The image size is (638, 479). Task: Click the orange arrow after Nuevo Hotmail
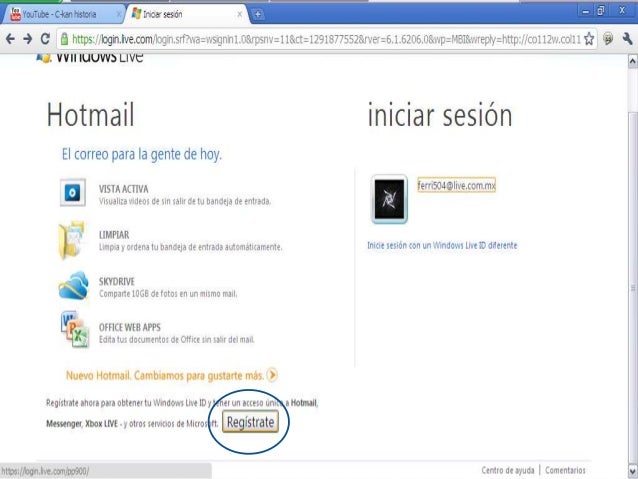coord(272,374)
